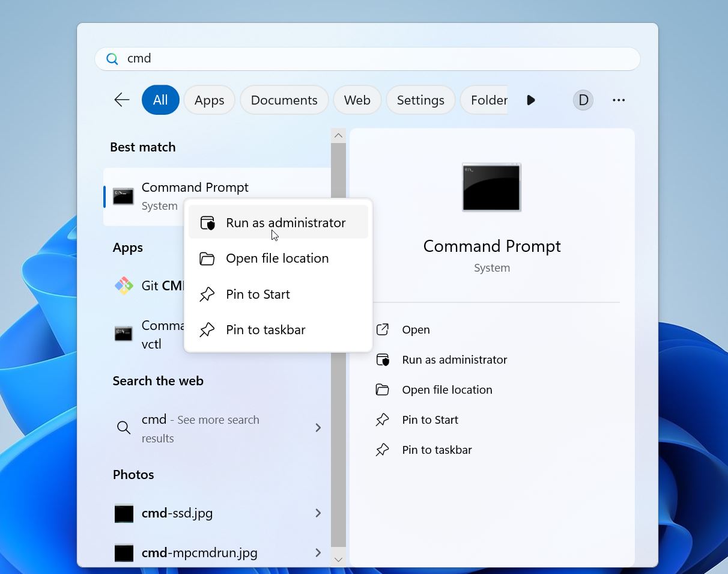Choose Run as administrator in context menu
The width and height of the screenshot is (728, 574).
pyautogui.click(x=278, y=222)
